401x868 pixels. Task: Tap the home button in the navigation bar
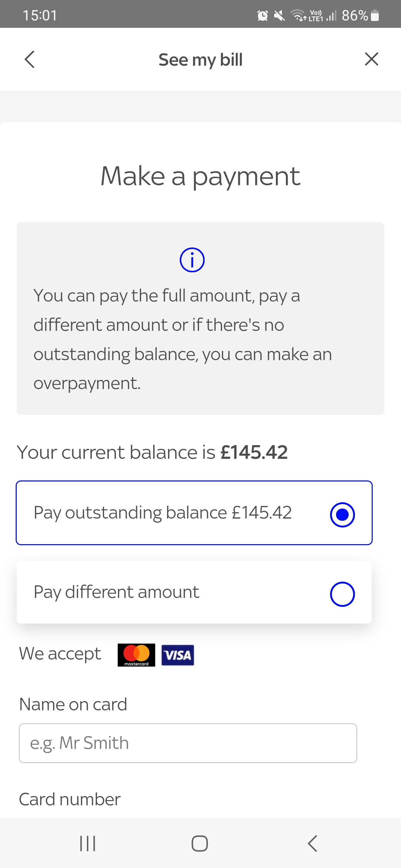[200, 843]
